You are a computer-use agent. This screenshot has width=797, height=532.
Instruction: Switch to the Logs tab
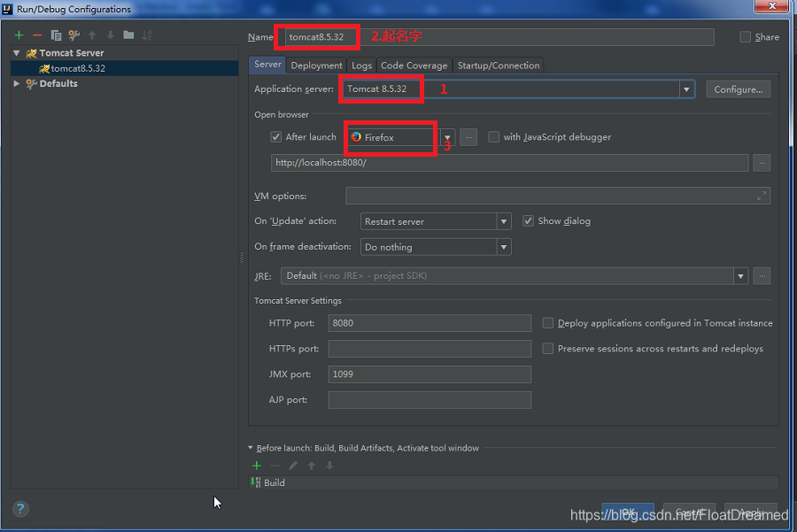[x=361, y=66]
